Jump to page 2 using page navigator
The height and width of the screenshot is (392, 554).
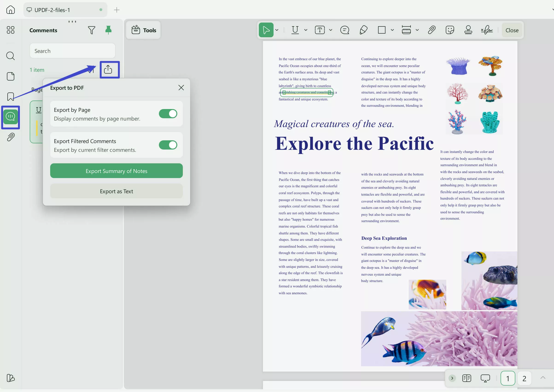point(524,378)
